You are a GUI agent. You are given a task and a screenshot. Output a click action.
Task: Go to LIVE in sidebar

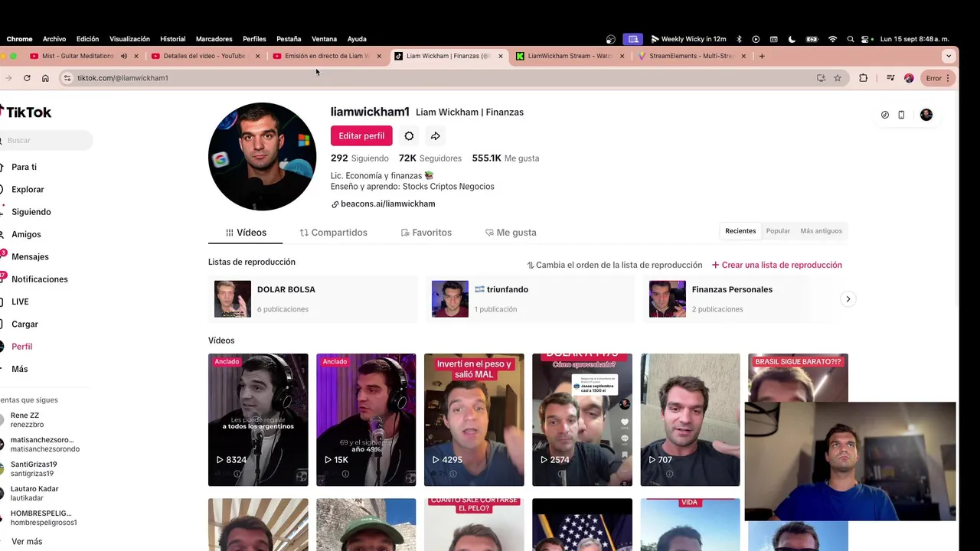(20, 302)
